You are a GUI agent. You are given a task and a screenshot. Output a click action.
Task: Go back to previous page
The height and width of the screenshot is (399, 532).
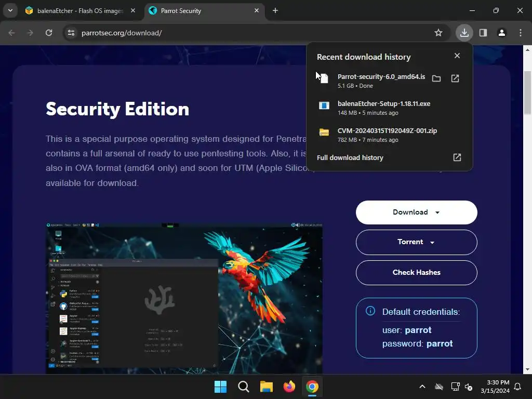[x=11, y=33]
